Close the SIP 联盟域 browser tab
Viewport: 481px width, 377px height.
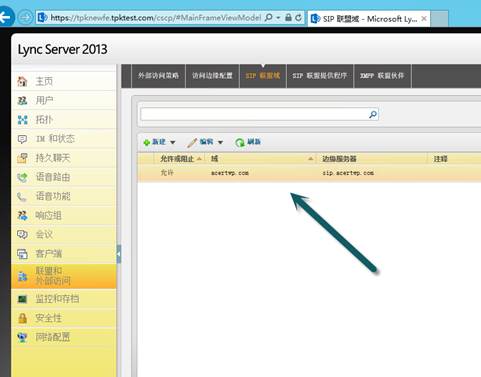pos(424,19)
